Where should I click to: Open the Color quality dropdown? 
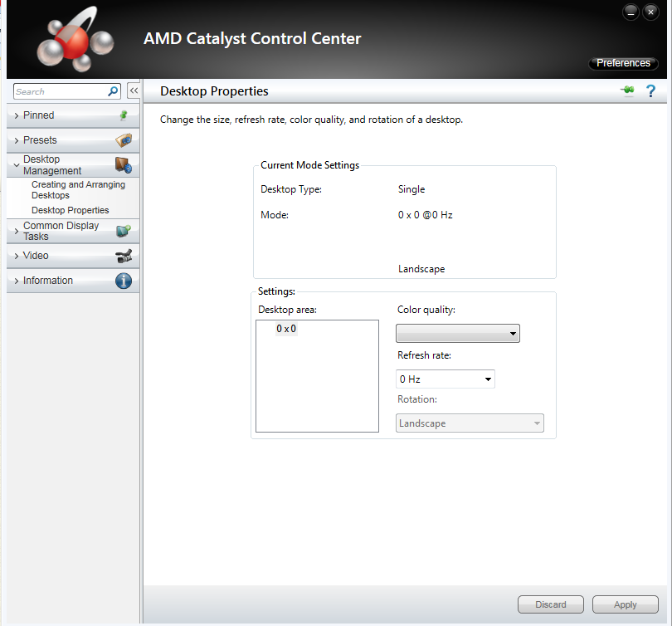pos(458,334)
